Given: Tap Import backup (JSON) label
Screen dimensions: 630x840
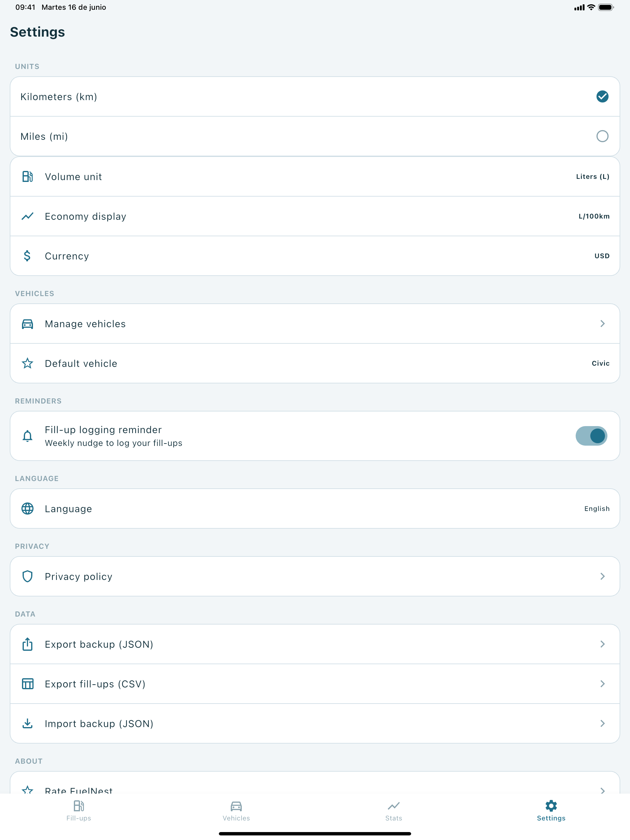Looking at the screenshot, I should [x=99, y=723].
